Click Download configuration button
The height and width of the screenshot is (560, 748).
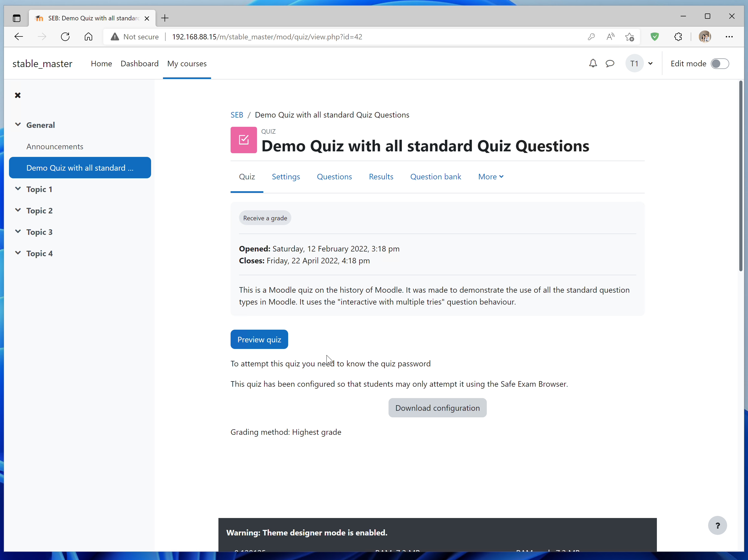point(437,408)
